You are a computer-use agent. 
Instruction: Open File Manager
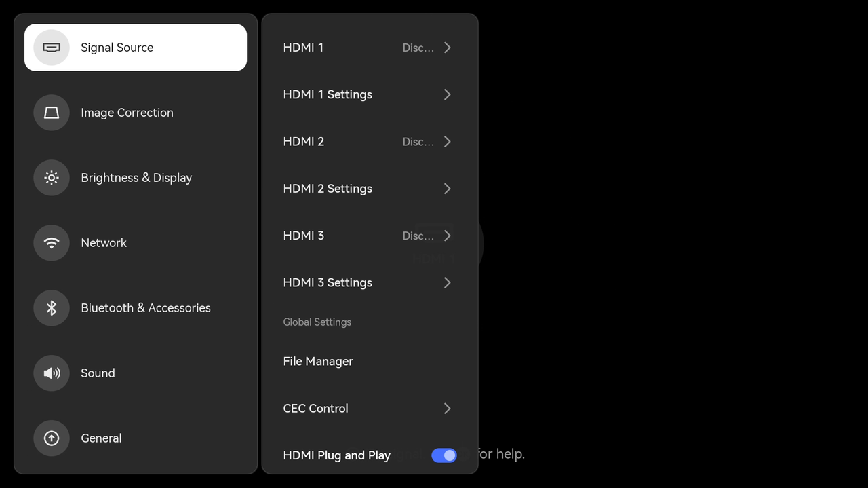(318, 362)
